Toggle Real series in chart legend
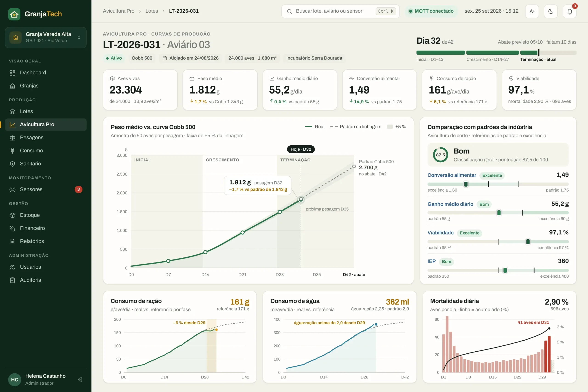The width and height of the screenshot is (588, 392). point(314,127)
